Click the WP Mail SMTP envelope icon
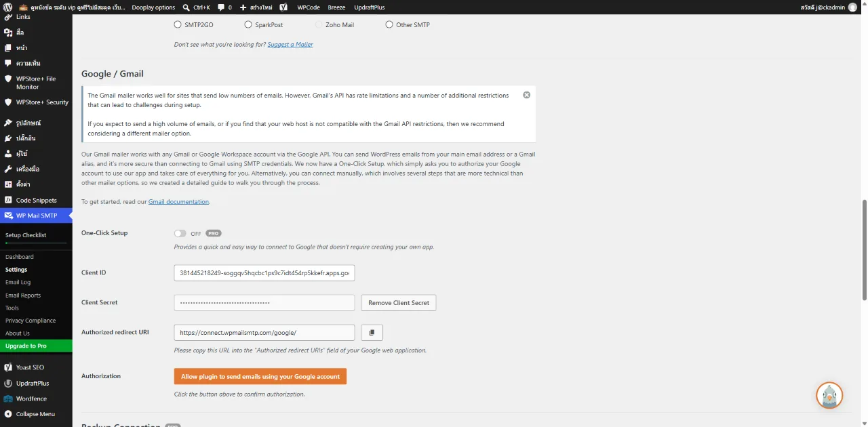 (x=8, y=216)
